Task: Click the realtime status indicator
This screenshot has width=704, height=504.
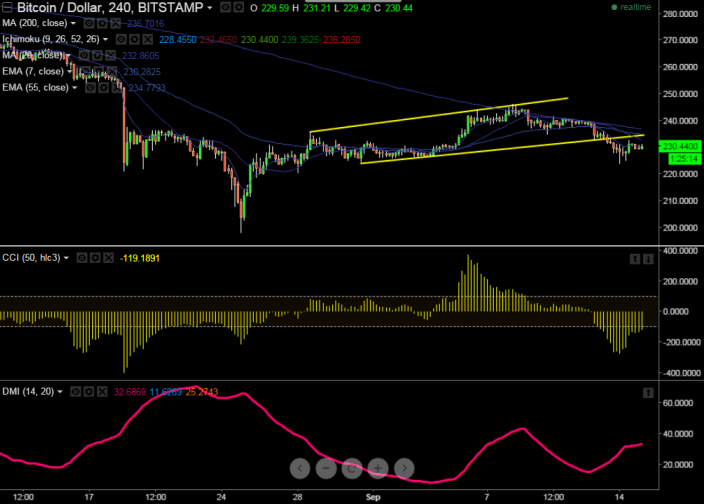Action: coord(631,7)
